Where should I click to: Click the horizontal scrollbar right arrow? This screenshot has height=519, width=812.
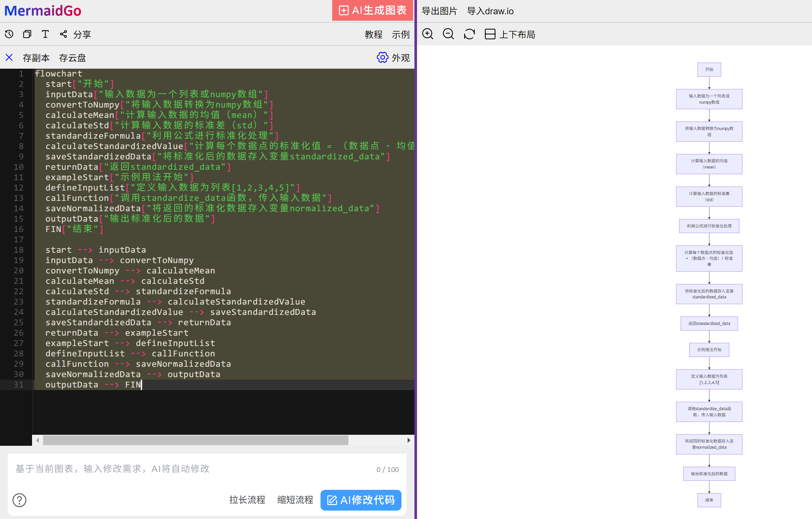point(409,440)
